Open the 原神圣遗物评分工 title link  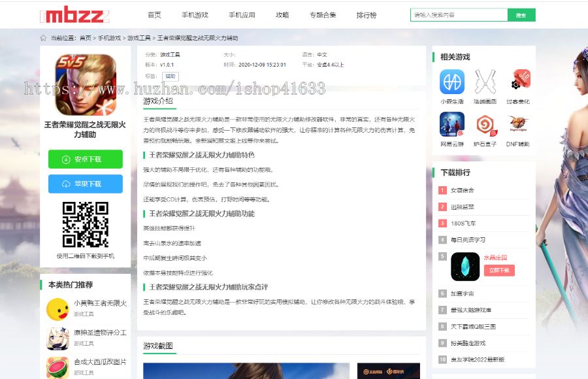pyautogui.click(x=100, y=333)
